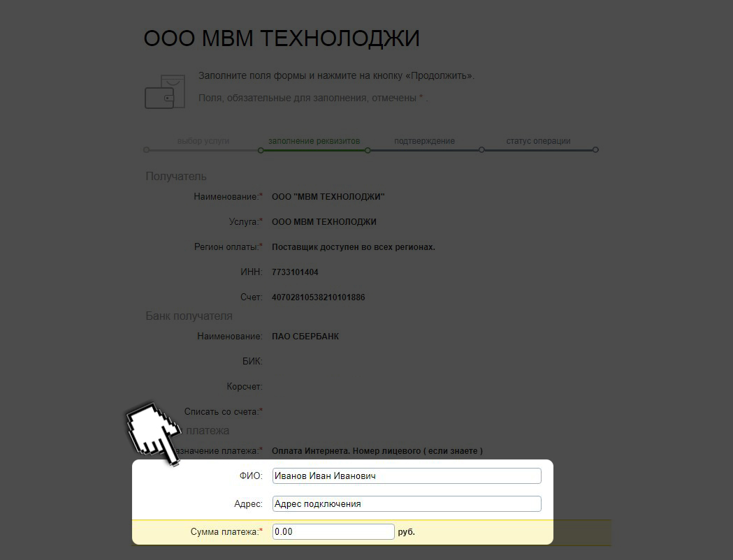
Task: Click the 'Получатель' section heading
Action: point(176,177)
